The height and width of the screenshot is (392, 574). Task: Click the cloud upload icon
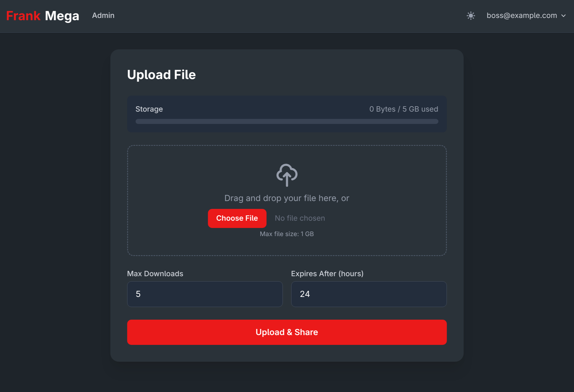tap(287, 175)
